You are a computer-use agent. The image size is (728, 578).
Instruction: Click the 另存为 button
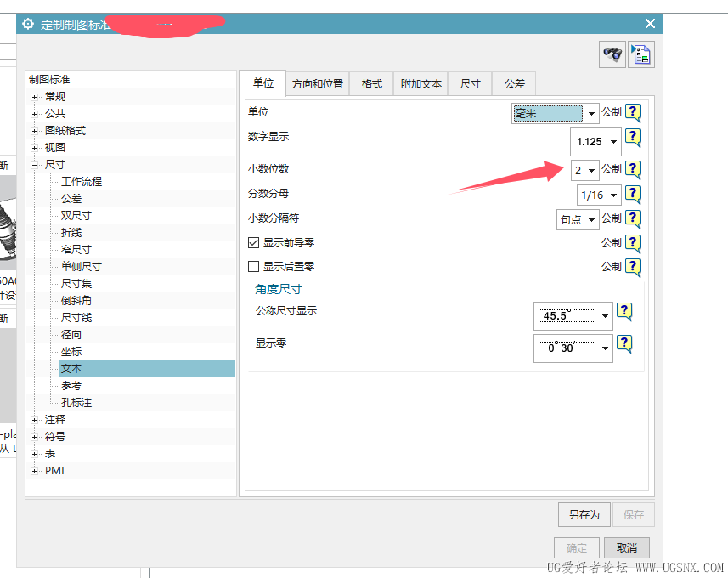(584, 515)
